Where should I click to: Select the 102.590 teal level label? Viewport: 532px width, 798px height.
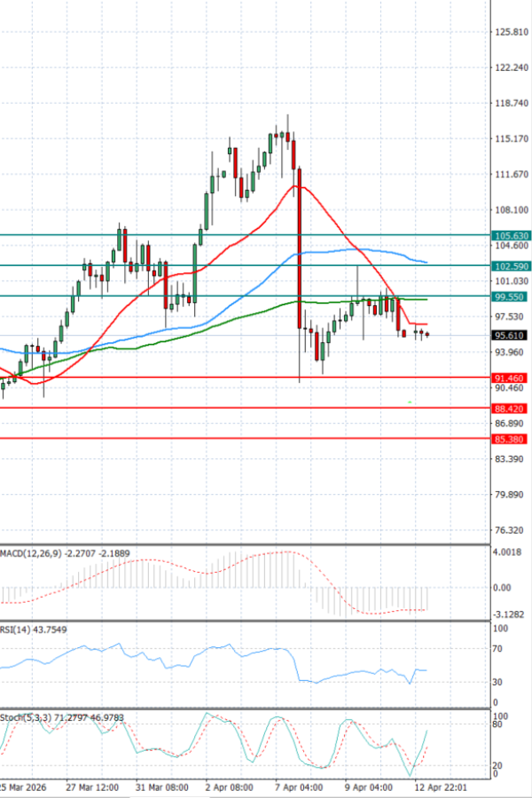512,266
